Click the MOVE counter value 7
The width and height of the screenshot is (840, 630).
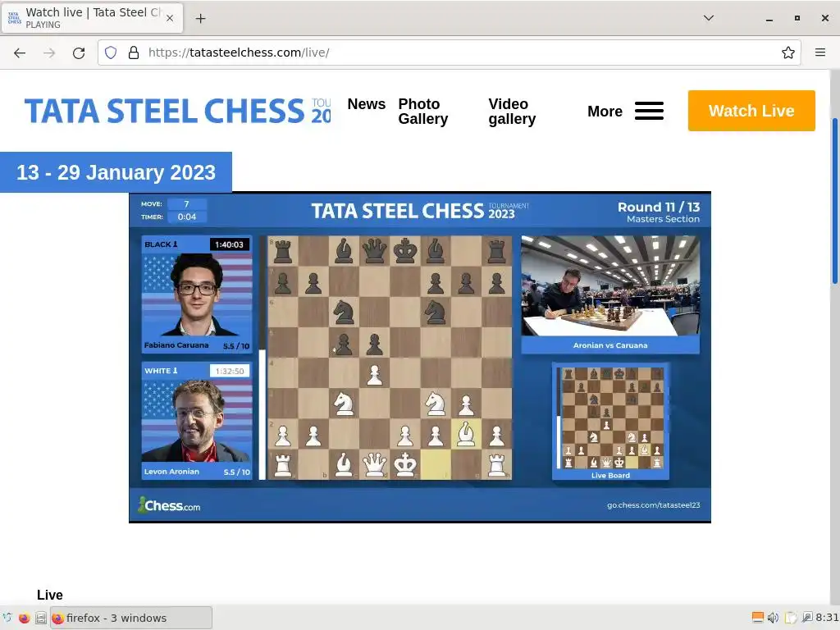(x=186, y=204)
